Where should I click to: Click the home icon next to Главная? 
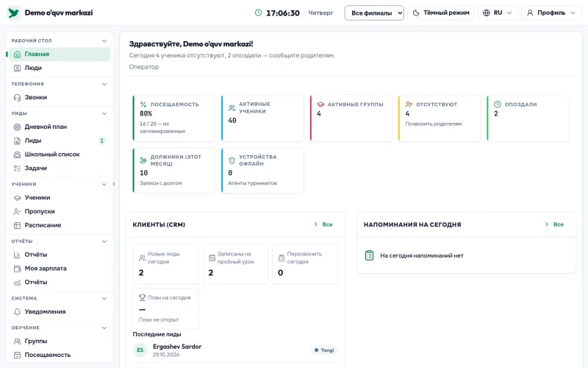[17, 54]
